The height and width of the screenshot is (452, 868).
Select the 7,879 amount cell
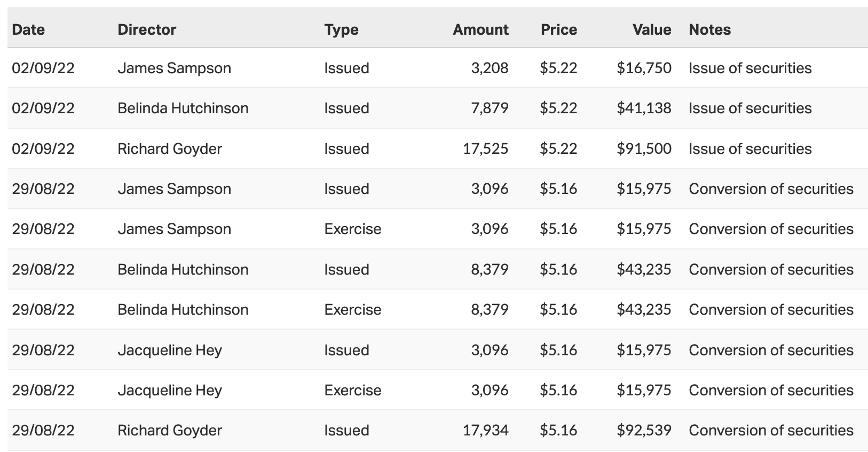(x=490, y=108)
